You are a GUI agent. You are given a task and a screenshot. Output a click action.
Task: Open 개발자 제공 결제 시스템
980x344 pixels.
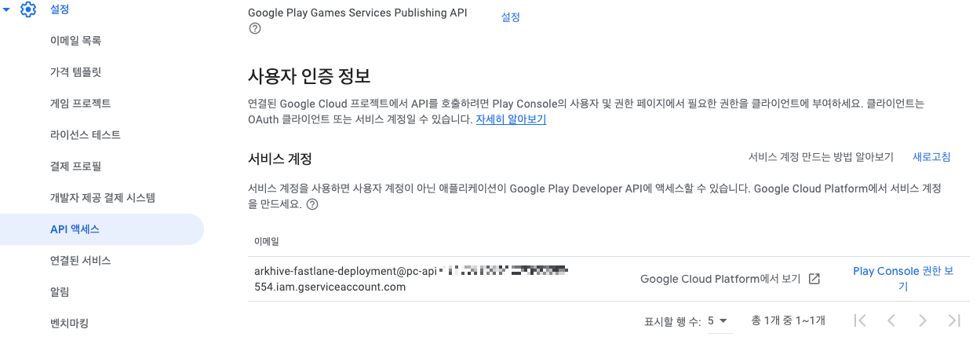coord(102,198)
